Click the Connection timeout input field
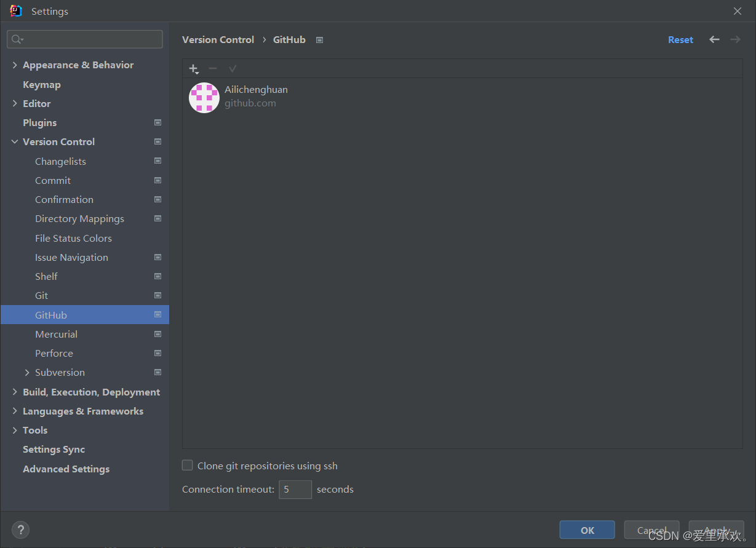The image size is (756, 548). [295, 490]
